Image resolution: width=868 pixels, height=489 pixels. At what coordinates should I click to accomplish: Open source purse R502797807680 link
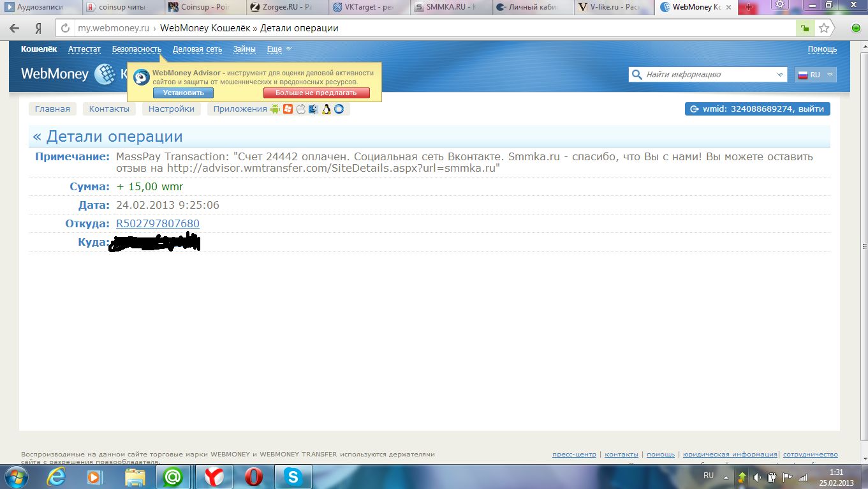tap(158, 223)
